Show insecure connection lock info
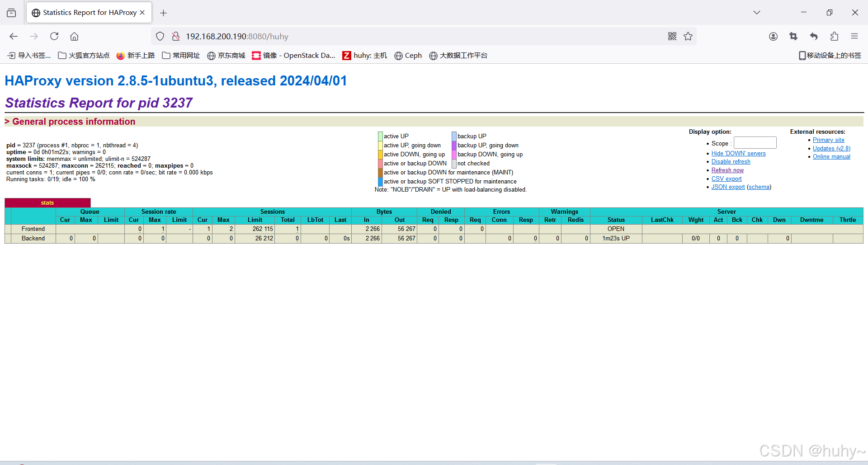Viewport: 868px width, 465px height. pos(176,36)
